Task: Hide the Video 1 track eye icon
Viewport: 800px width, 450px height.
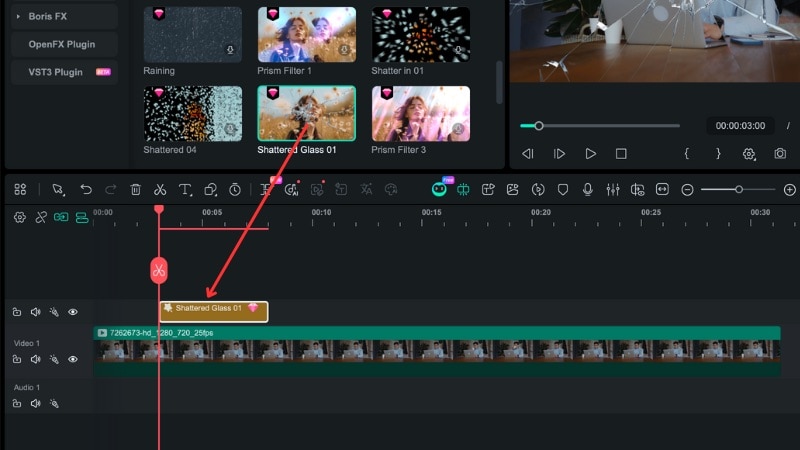Action: pyautogui.click(x=73, y=359)
